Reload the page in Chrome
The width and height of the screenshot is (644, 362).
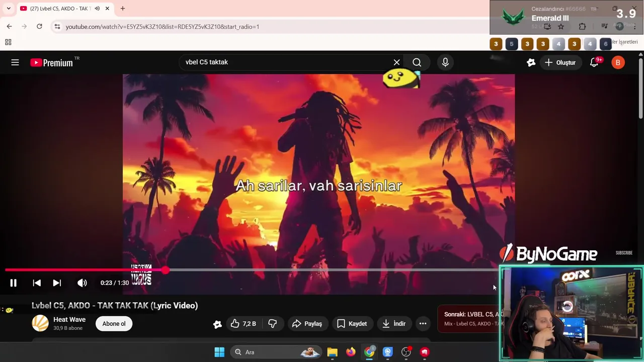click(x=39, y=26)
